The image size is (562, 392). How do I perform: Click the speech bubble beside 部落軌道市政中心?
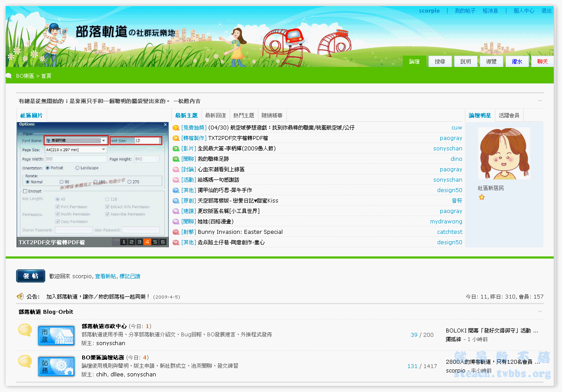[25, 330]
